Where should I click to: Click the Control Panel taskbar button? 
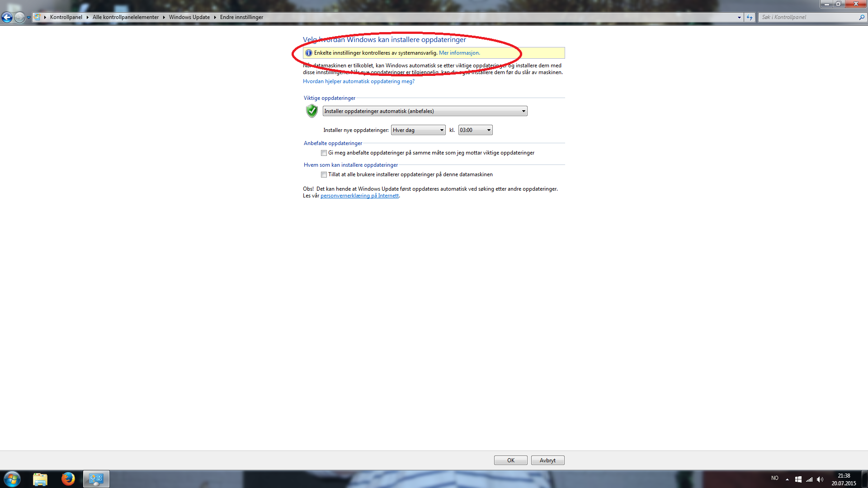(96, 479)
